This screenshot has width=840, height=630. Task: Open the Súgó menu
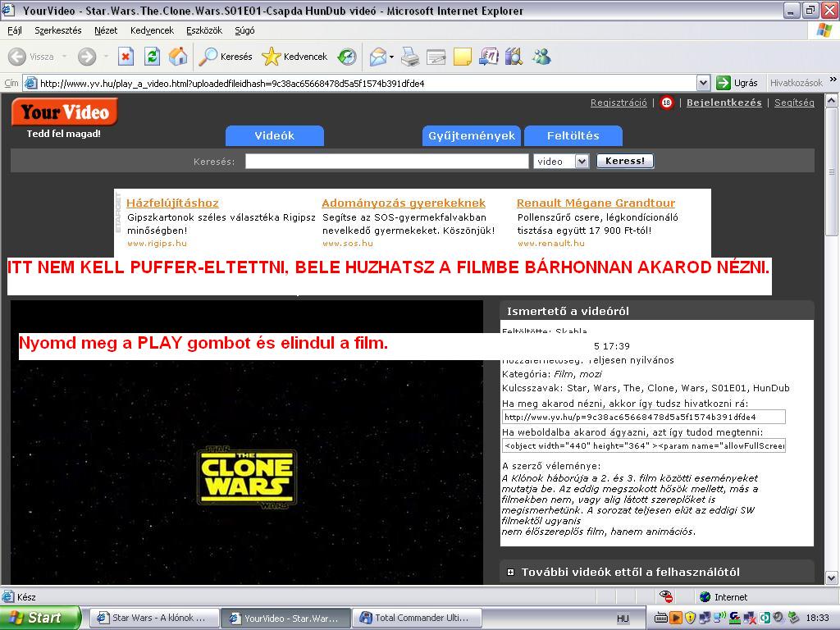[x=244, y=30]
